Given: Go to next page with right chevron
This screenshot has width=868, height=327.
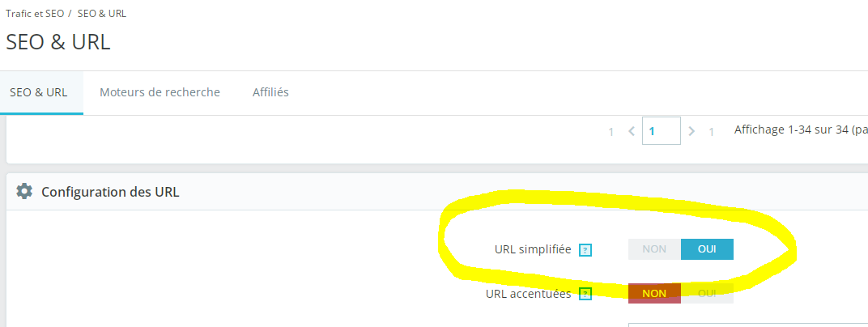Looking at the screenshot, I should click(691, 131).
